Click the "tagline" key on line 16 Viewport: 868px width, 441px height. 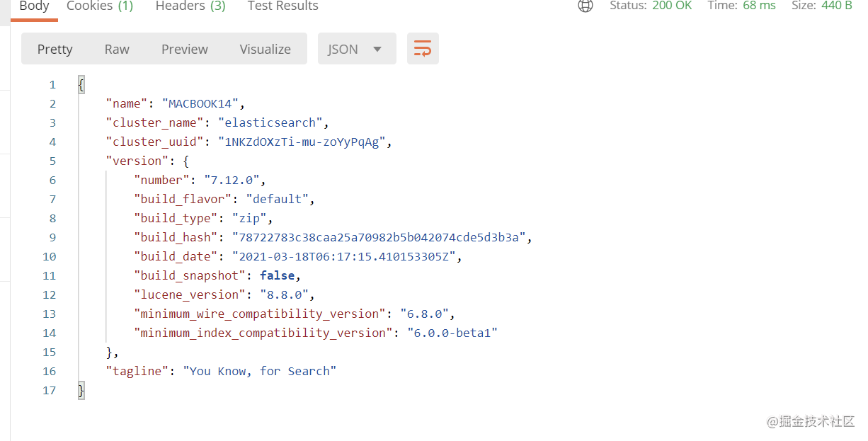137,371
